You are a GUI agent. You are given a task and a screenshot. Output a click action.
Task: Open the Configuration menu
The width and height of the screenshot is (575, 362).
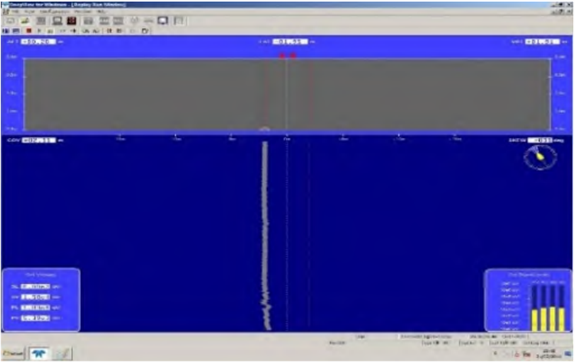coord(54,12)
